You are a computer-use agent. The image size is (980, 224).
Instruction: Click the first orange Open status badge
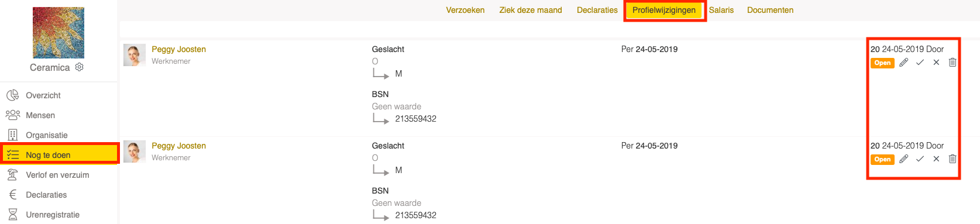click(x=882, y=63)
